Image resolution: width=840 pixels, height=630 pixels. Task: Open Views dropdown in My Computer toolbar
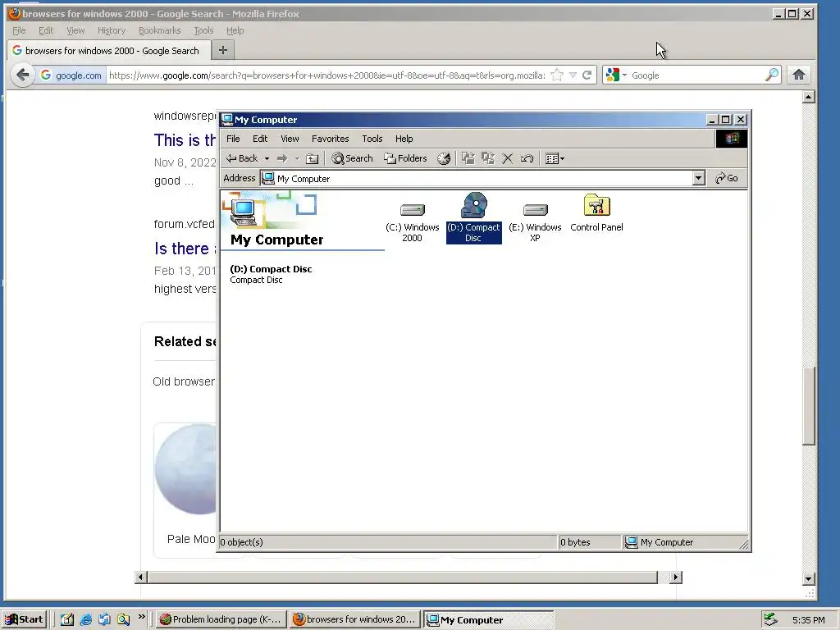(x=555, y=158)
